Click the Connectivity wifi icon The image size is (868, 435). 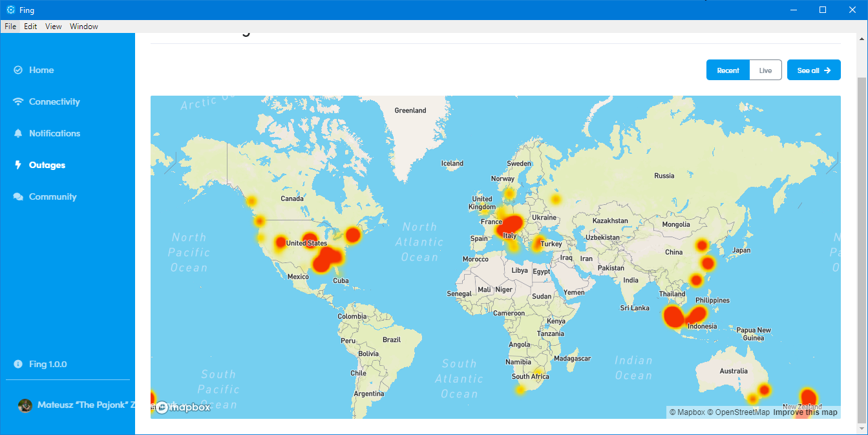tap(18, 101)
